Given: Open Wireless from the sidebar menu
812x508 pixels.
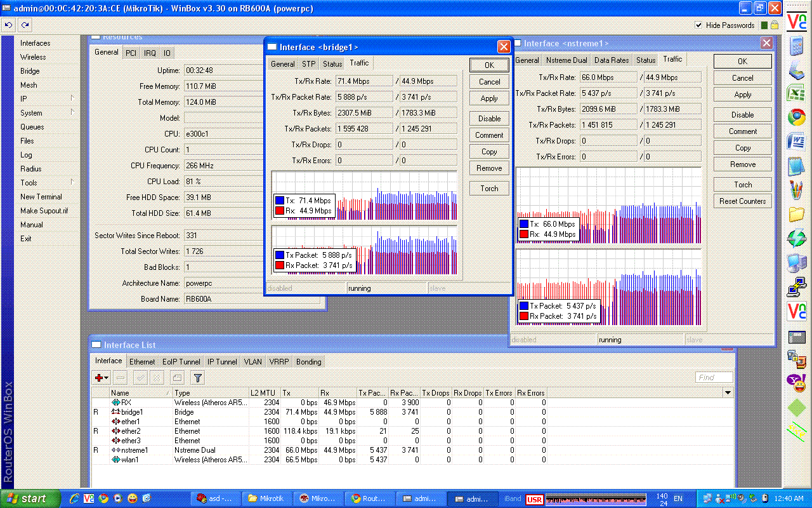Looking at the screenshot, I should (48, 57).
